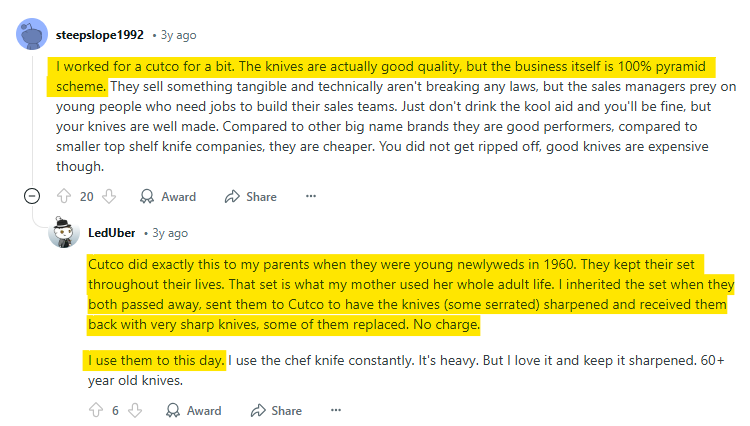Downvote LedUber's reply
Screen dimensions: 750x426
tap(136, 410)
